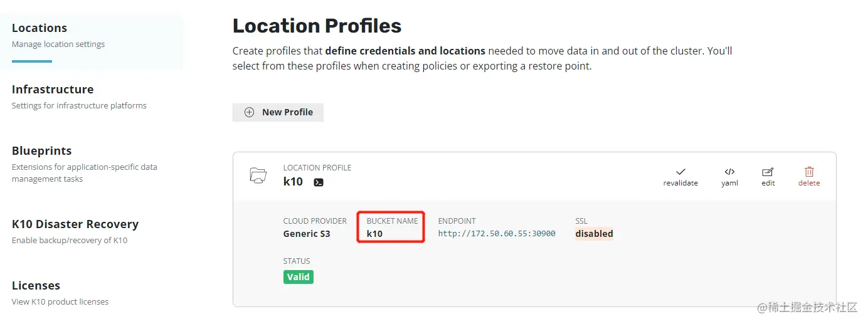The width and height of the screenshot is (868, 324).
Task: Click the green Valid status badge
Action: 298,277
